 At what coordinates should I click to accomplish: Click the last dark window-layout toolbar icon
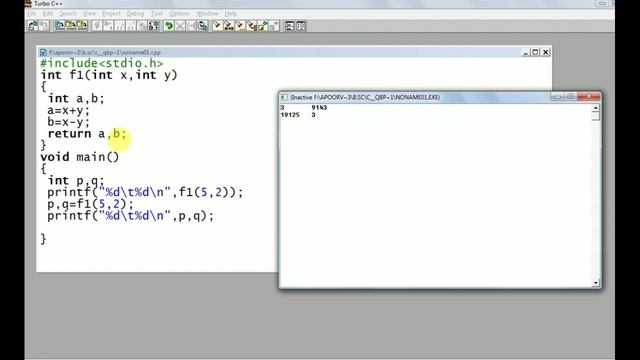coord(301,26)
